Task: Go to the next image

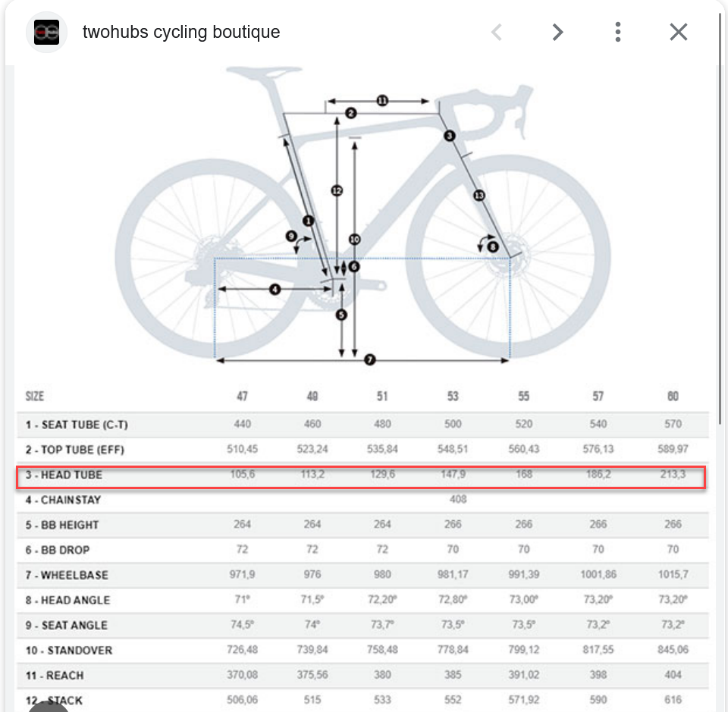Action: (x=557, y=32)
